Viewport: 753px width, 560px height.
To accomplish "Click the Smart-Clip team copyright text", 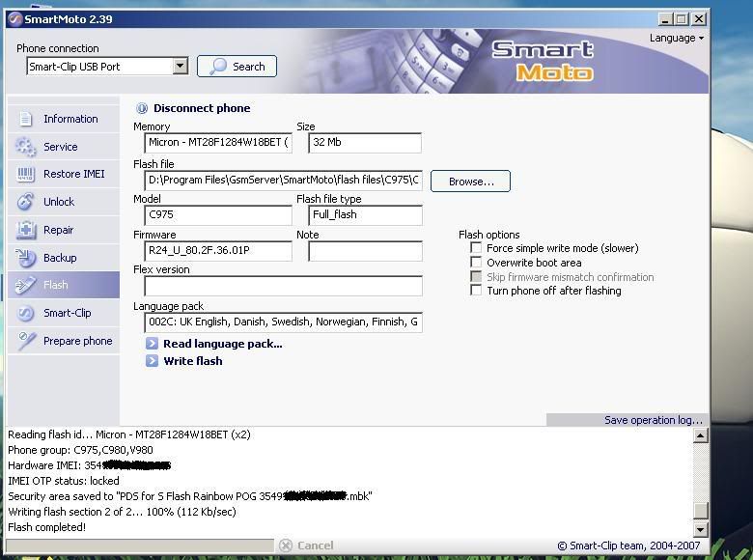I will 628,546.
